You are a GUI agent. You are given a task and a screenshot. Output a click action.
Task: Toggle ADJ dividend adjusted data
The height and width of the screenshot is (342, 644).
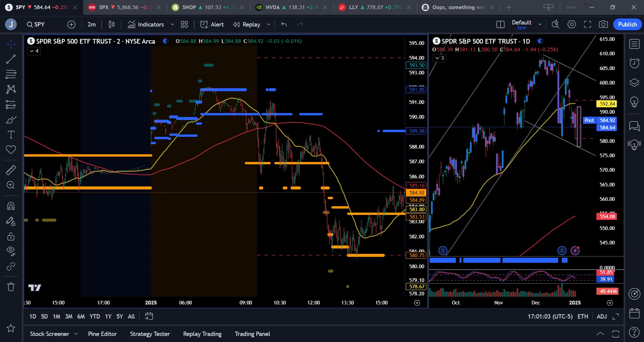602,316
